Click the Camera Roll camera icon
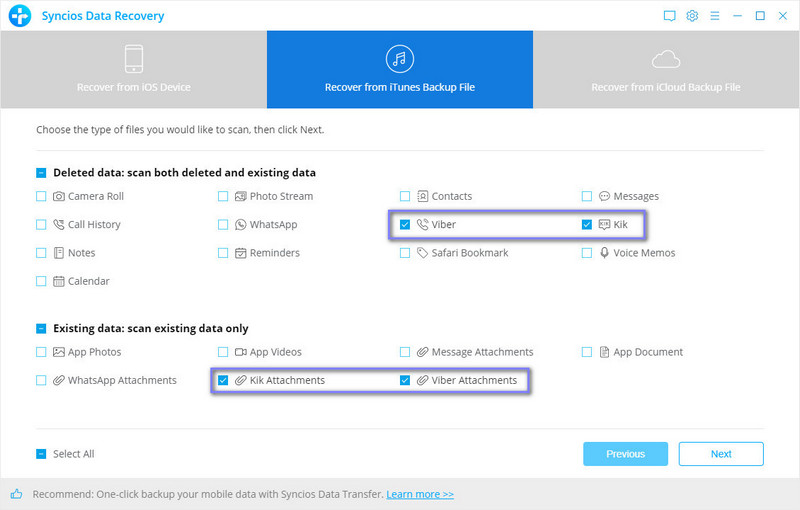Viewport: 800px width, 510px height. click(x=59, y=197)
